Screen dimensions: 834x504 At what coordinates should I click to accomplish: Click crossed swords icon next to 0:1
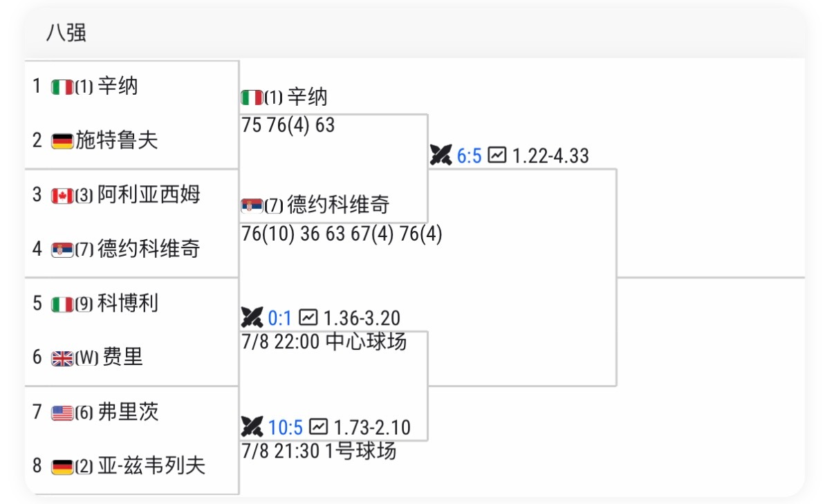pos(252,317)
